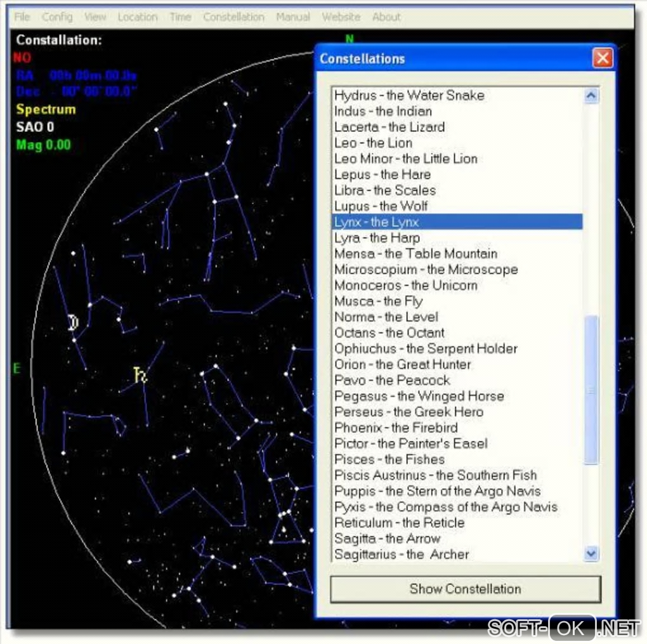Select Leo - the Lion
Viewport: 647px width, 644px height.
coord(457,143)
